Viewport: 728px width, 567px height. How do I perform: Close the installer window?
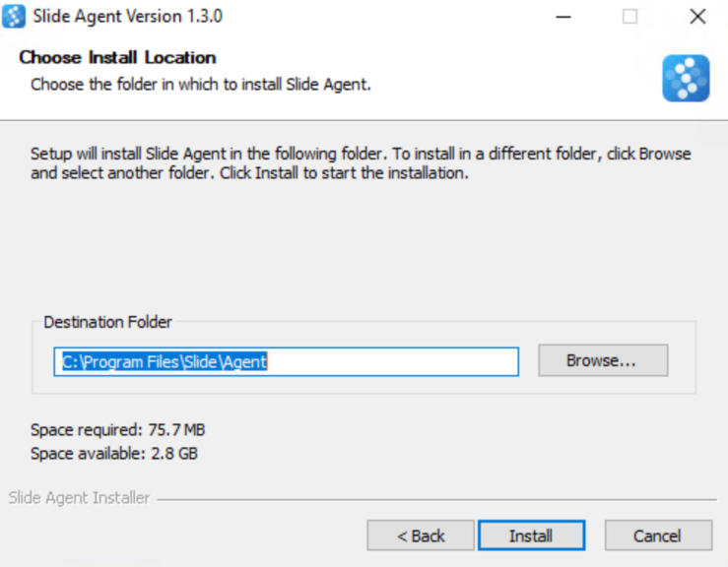[697, 17]
